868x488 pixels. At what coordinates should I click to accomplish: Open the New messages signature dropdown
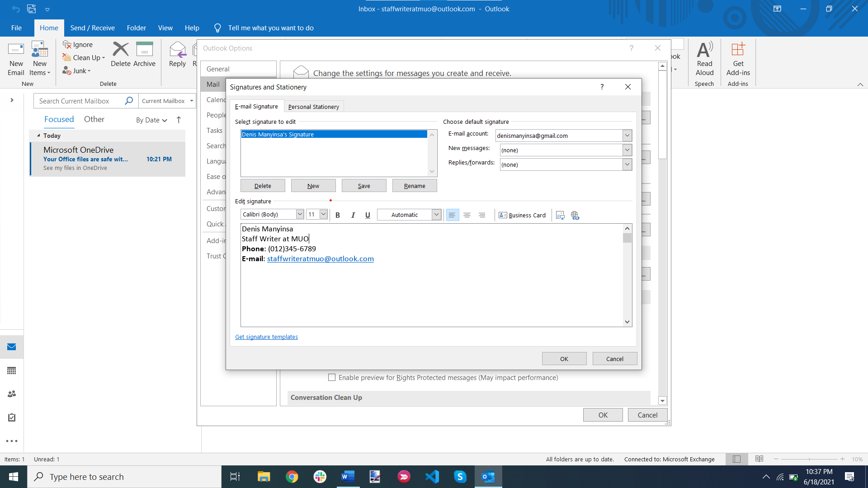(x=627, y=150)
